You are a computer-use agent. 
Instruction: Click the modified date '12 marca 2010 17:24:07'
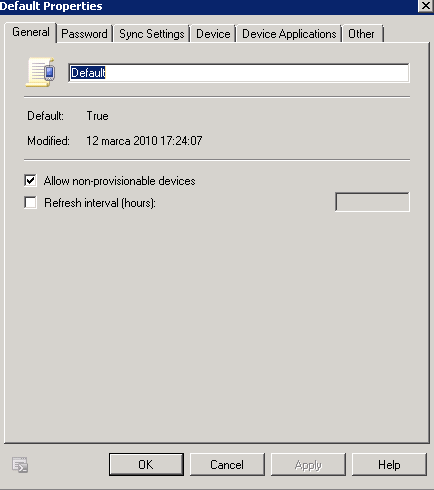tap(144, 141)
